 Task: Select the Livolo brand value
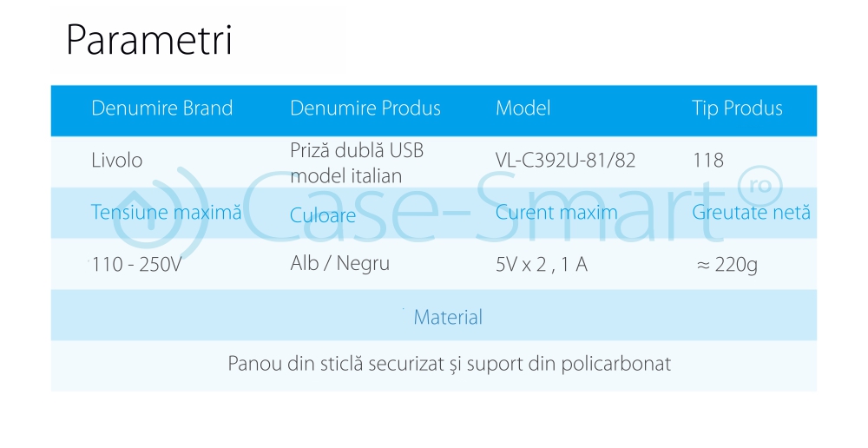click(117, 161)
